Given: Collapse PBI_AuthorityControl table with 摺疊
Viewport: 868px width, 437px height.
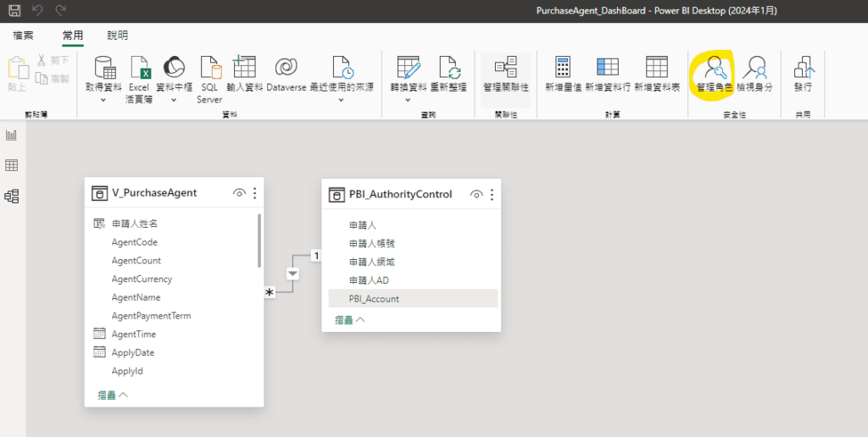Looking at the screenshot, I should [350, 320].
